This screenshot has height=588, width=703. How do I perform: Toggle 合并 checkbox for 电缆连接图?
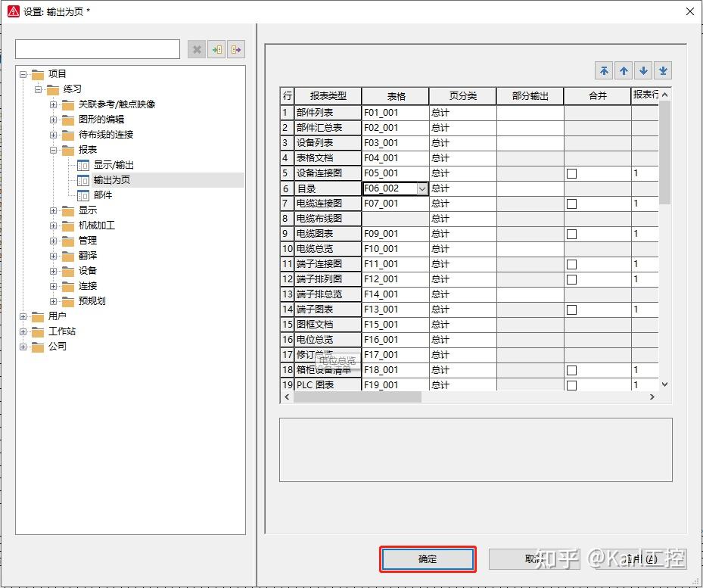coord(571,204)
